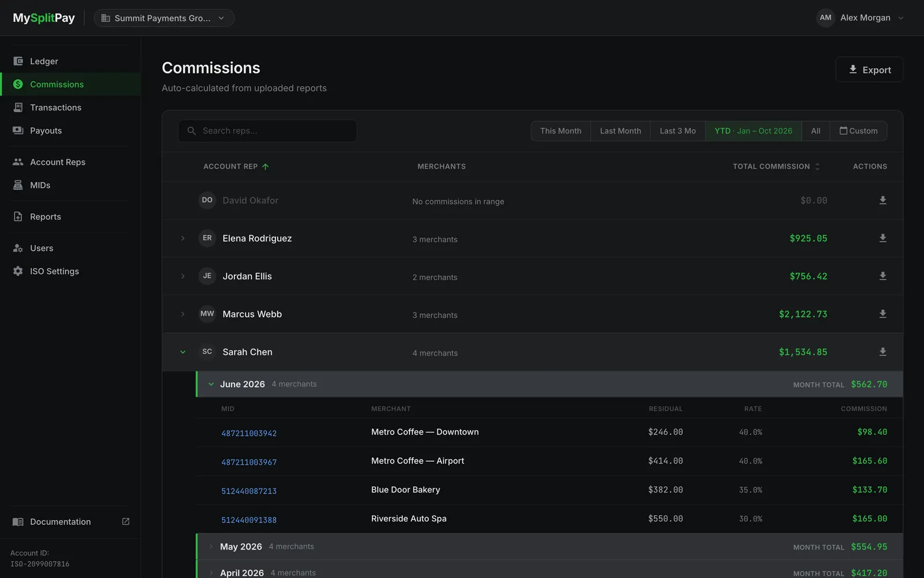Click the Riverside Auto Spa merchant name
The height and width of the screenshot is (578, 924).
pos(409,518)
